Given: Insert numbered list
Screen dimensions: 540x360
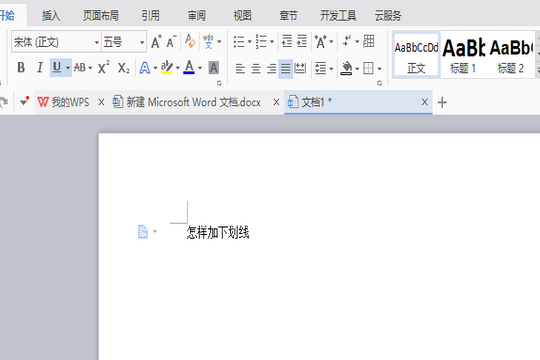Looking at the screenshot, I should pyautogui.click(x=261, y=42).
